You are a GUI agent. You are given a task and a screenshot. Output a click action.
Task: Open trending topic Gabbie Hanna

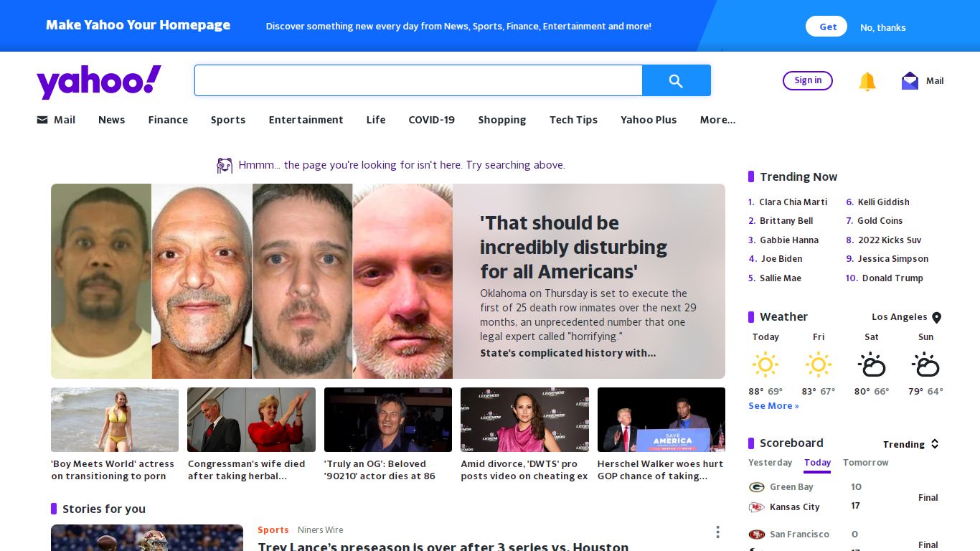(789, 240)
